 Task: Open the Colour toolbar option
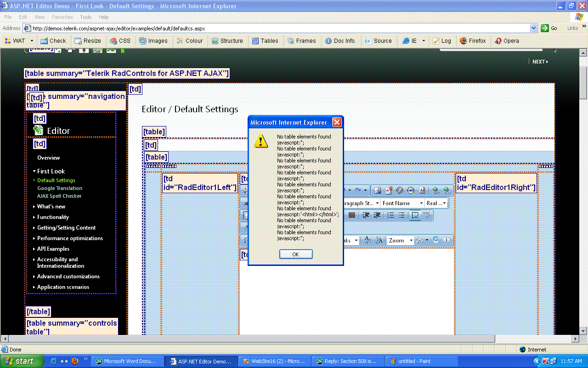click(190, 41)
